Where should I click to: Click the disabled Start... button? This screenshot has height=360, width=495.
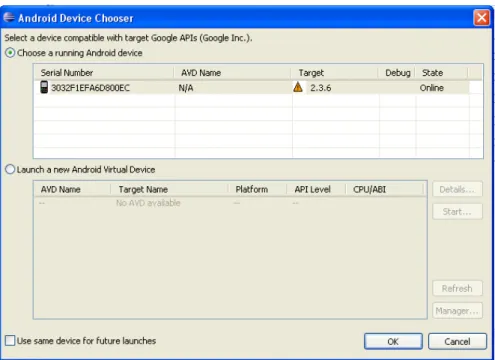point(457,211)
